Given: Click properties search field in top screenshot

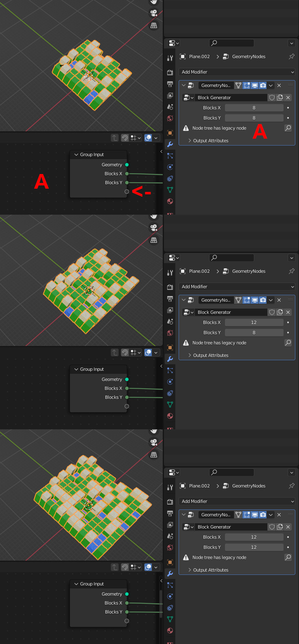Looking at the screenshot, I should click(x=231, y=43).
